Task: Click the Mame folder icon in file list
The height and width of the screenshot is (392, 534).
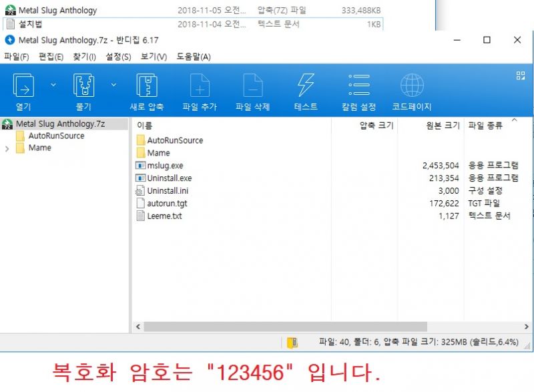Action: coord(141,152)
